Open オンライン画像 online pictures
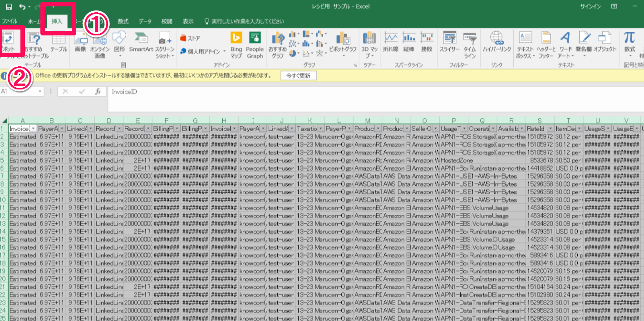This screenshot has height=321, width=644. [x=100, y=45]
